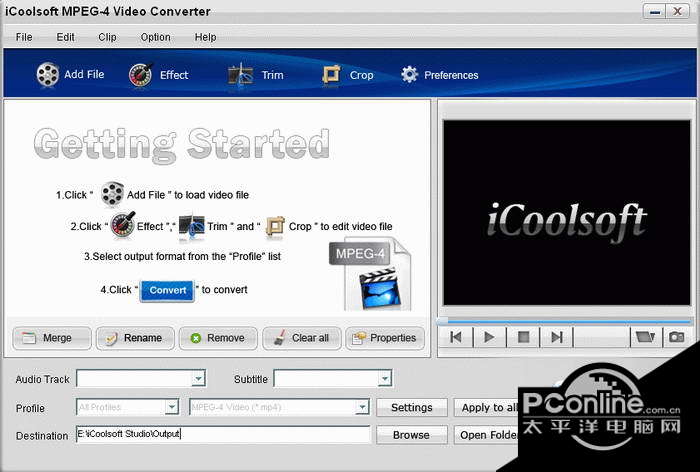Click the Destination path field
This screenshot has width=700, height=472.
tap(223, 434)
